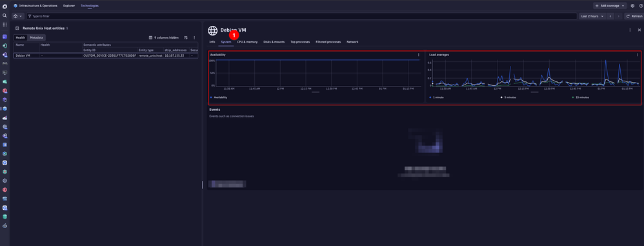The height and width of the screenshot is (246, 644).
Task: Open the Load averages chart three-dot menu
Action: click(x=638, y=55)
